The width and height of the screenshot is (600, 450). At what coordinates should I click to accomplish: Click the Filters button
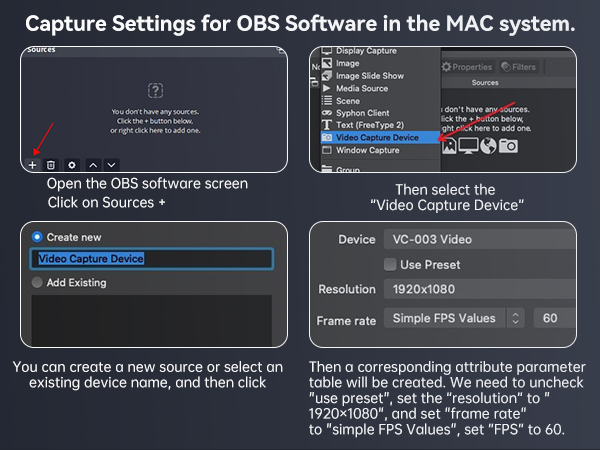[x=520, y=67]
